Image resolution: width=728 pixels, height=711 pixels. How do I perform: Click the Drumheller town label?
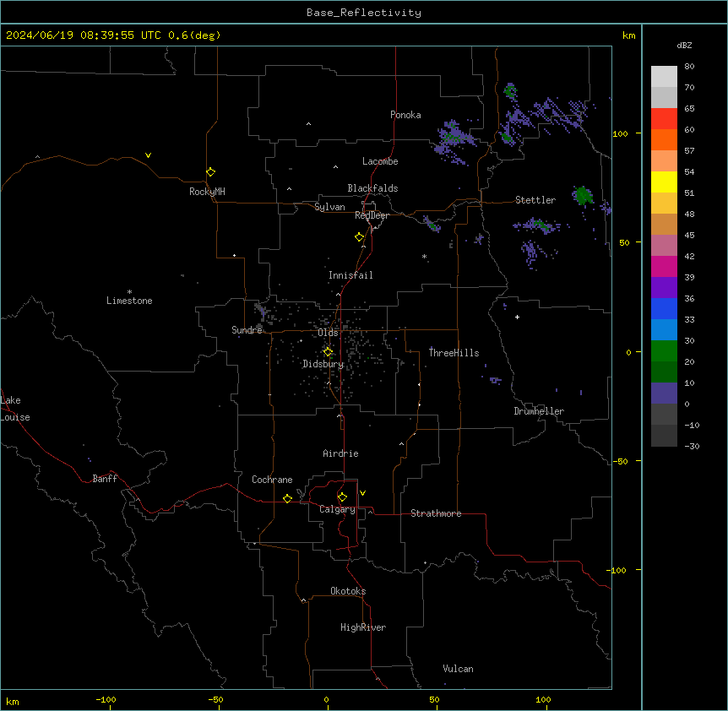539,411
